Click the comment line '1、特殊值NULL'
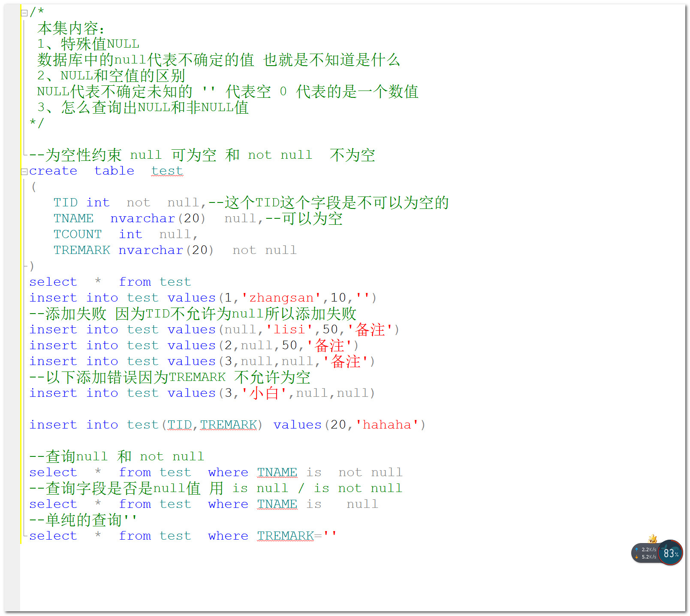690x616 pixels. tap(88, 44)
